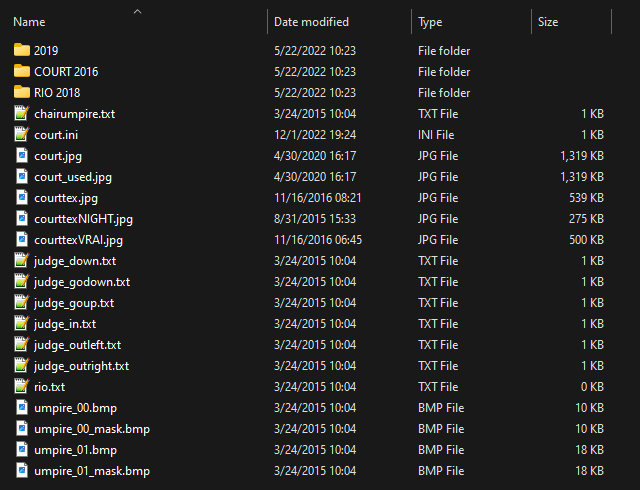Select the umpire_00.bmp image icon

(22, 408)
